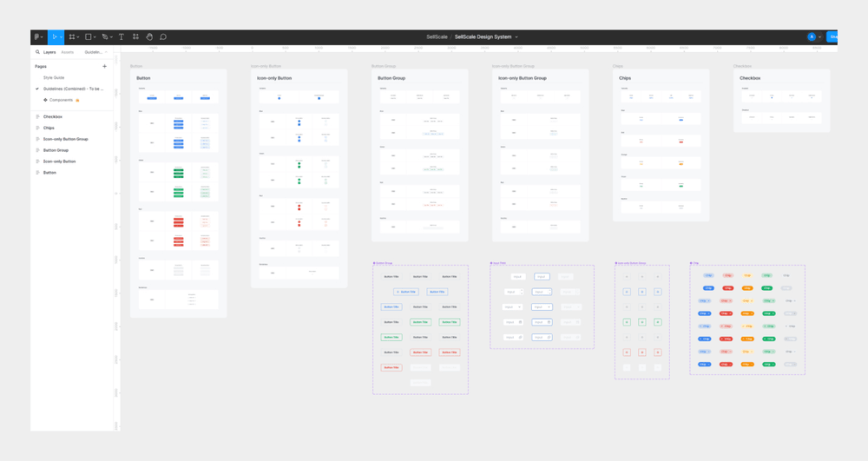
Task: Select purple Icon-only Button Group component set
Action: [x=642, y=322]
